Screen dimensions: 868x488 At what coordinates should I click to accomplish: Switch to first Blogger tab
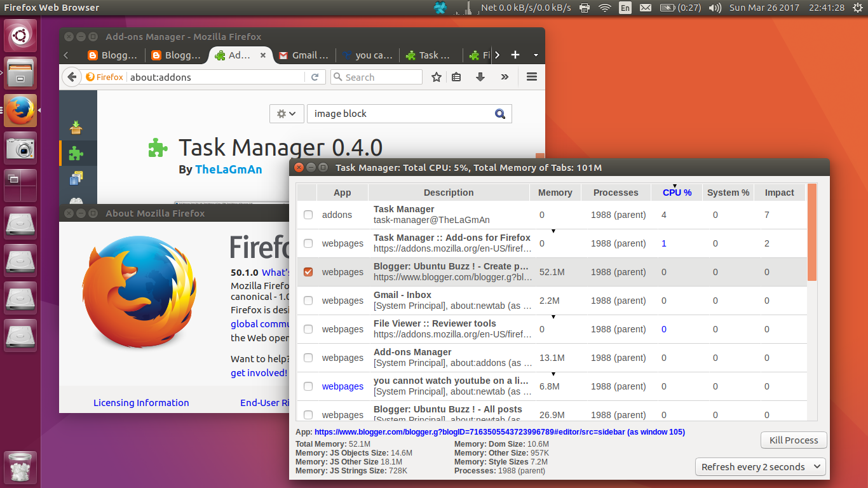112,55
